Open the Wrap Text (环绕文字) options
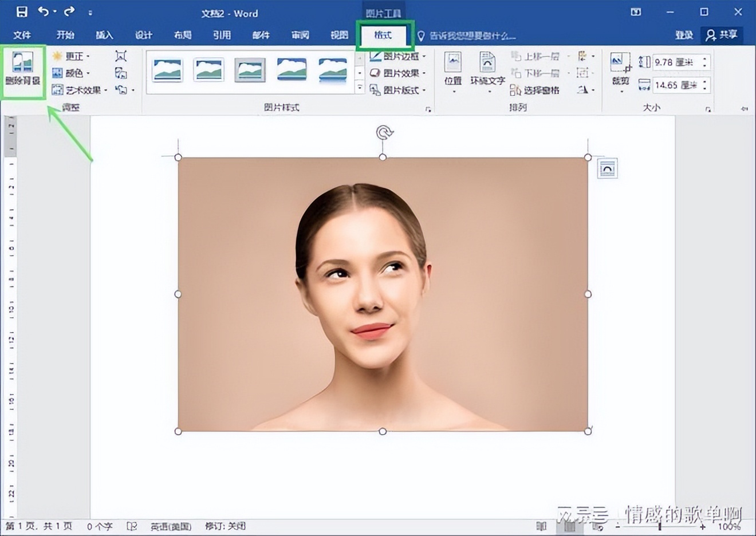The image size is (756, 536). (x=487, y=70)
